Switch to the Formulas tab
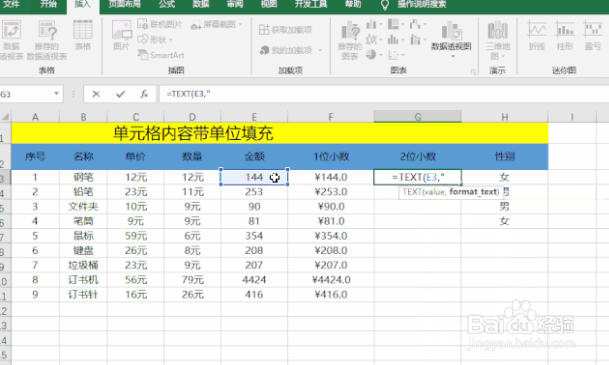This screenshot has width=609, height=365. coord(167,4)
